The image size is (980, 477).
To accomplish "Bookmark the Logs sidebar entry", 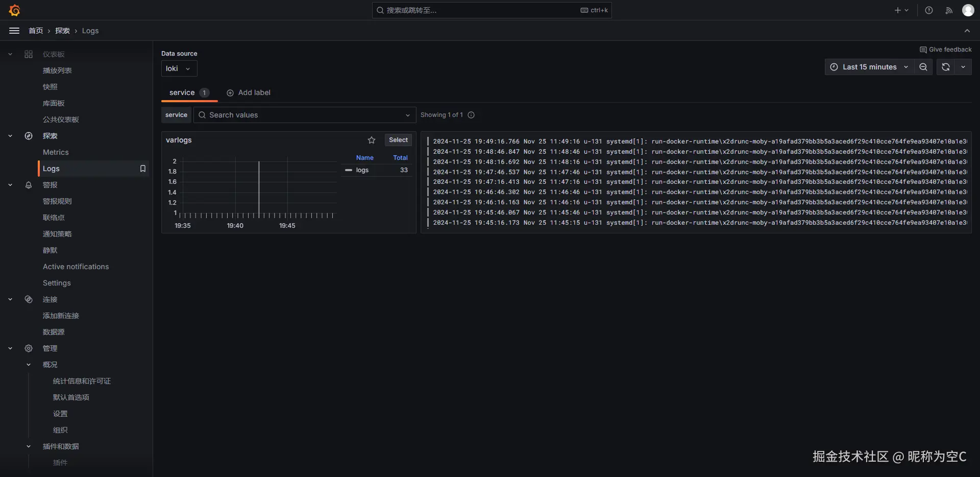I will (x=143, y=169).
